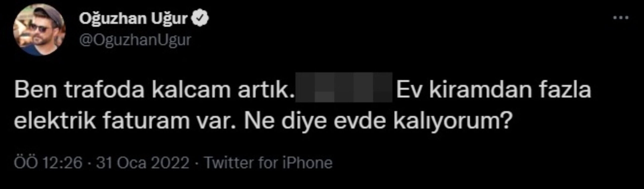Screen dimensions: 644x189
Task: Click the display name Oğuzhan Uğur
Action: 133,19
